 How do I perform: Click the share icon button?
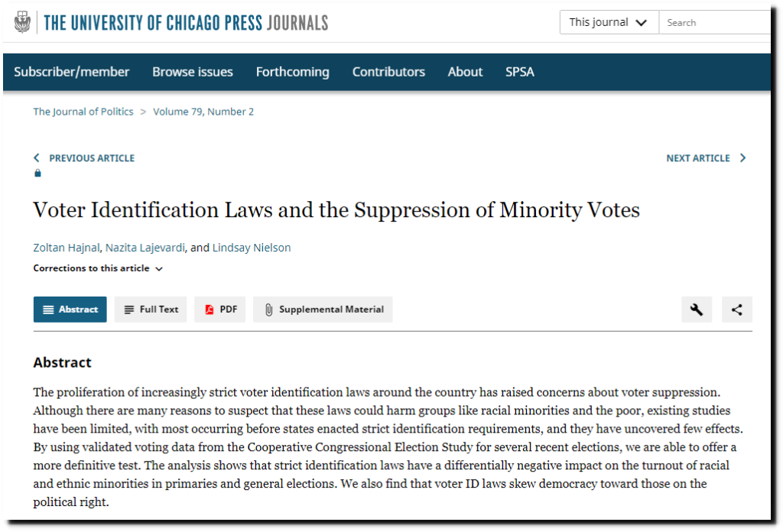[736, 310]
